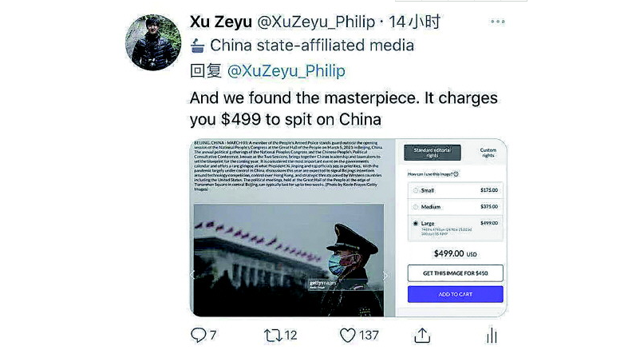The image size is (644, 350).
Task: Tap the share upload icon
Action: coord(422,336)
